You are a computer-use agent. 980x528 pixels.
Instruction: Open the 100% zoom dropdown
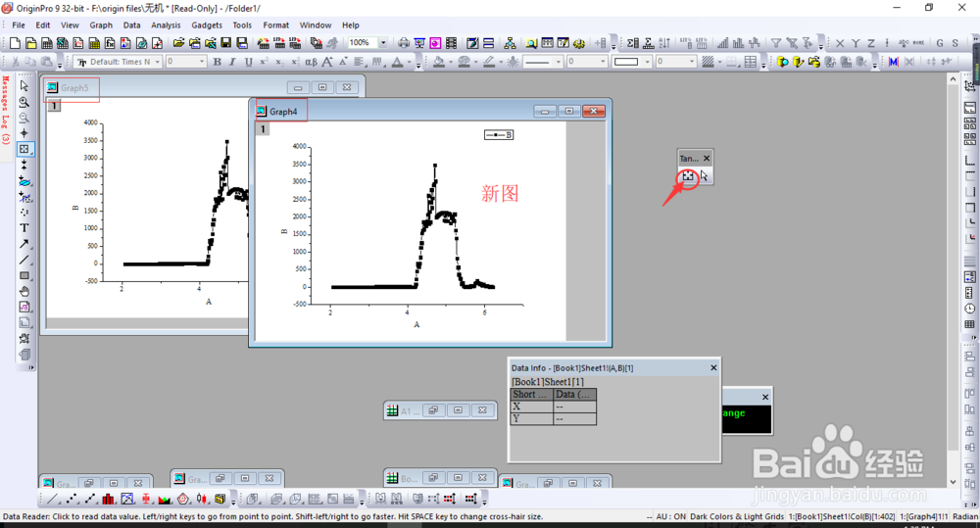(382, 42)
